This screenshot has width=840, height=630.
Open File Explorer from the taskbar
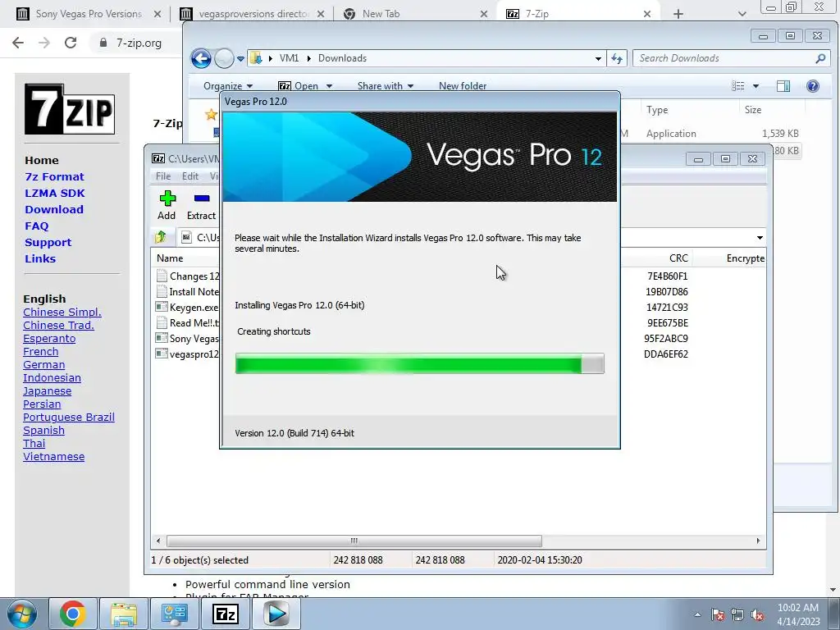click(124, 614)
